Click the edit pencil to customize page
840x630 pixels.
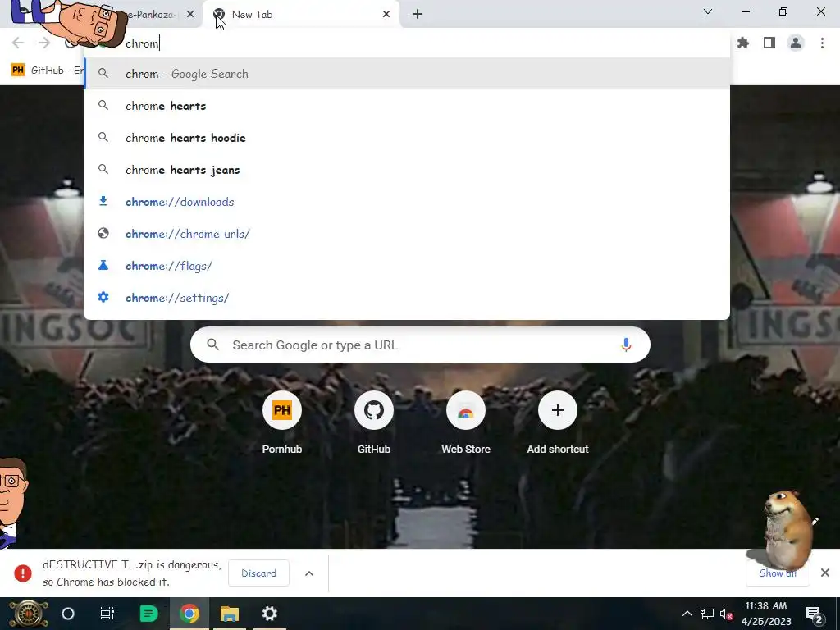pos(815,521)
